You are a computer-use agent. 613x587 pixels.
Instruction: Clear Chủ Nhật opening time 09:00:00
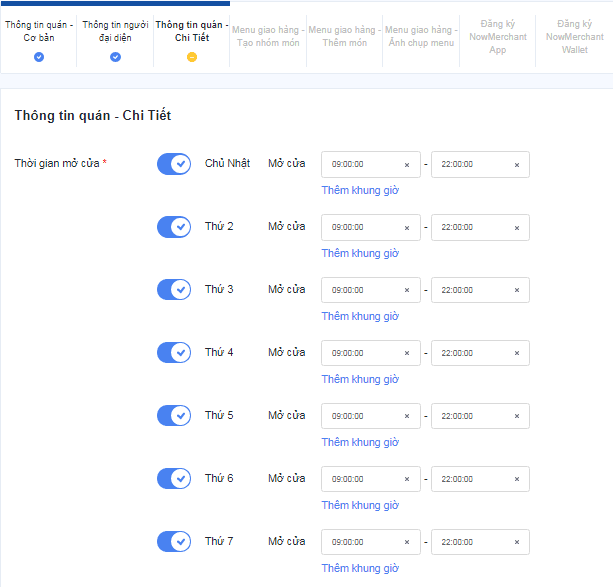407,165
